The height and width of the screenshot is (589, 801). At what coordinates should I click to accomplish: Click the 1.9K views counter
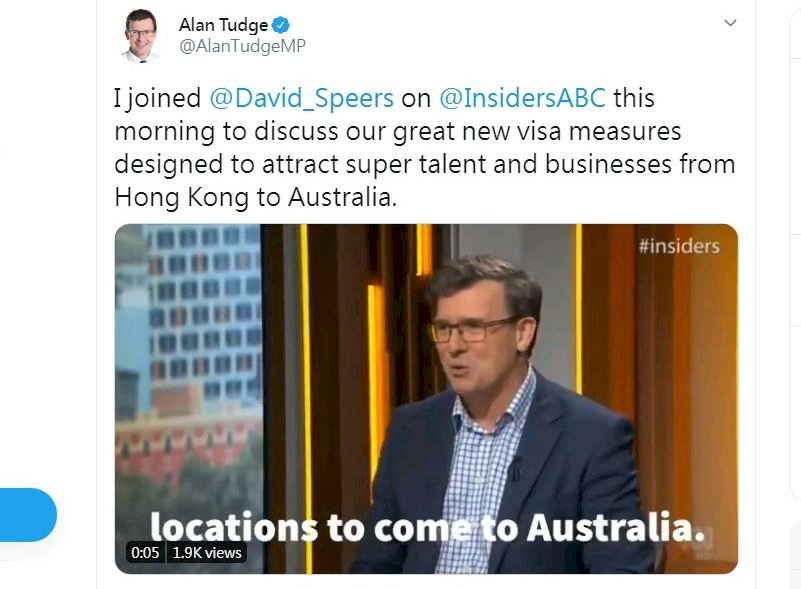pyautogui.click(x=207, y=553)
